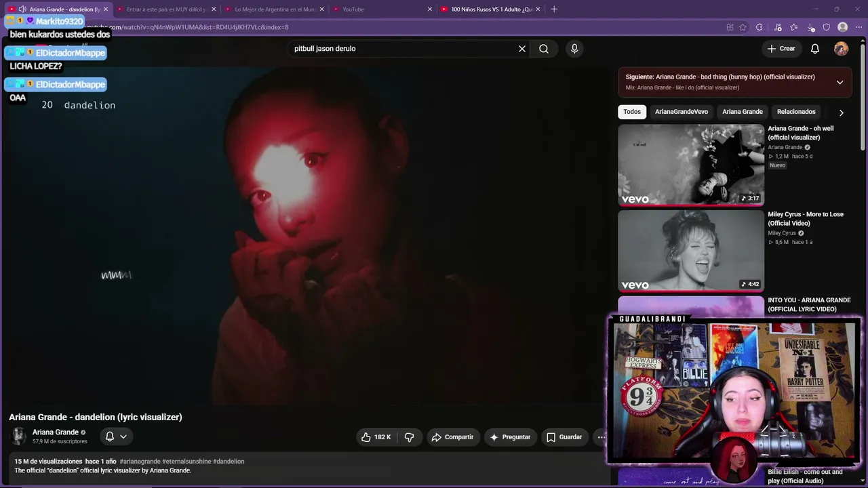
Task: Open 'INTO YOU - ARIANA GRANDE' lyric video title
Action: click(x=809, y=305)
